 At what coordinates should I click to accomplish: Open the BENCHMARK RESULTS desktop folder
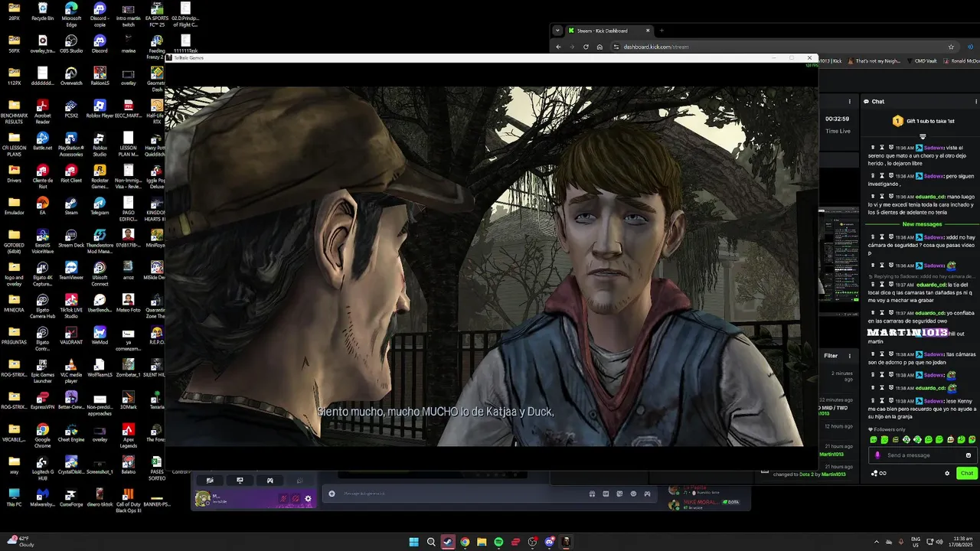click(x=15, y=111)
